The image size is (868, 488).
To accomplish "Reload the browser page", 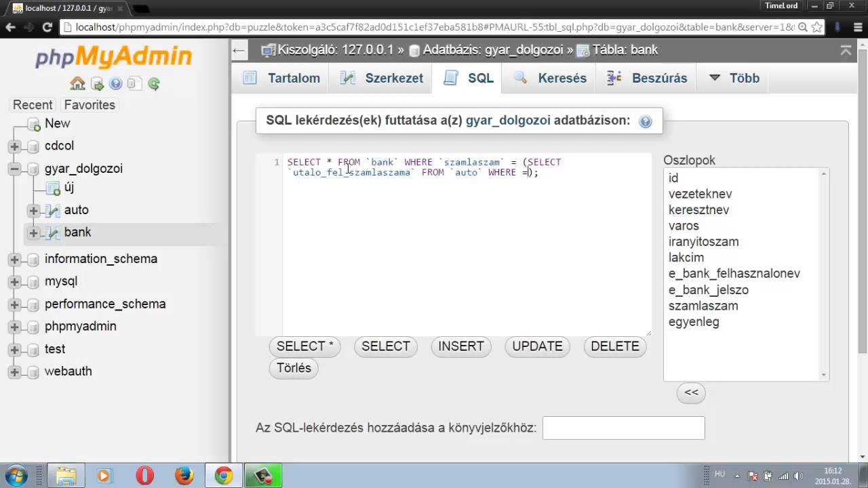I will [x=47, y=28].
